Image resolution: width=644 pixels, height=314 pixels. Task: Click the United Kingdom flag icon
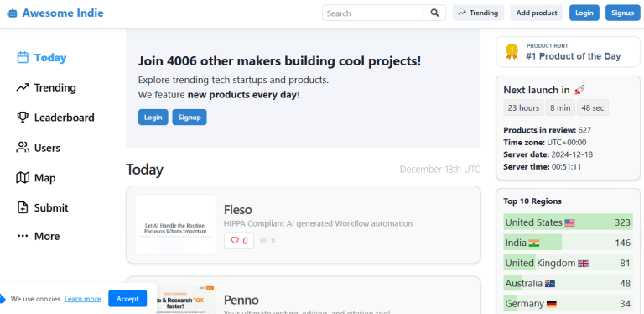584,264
